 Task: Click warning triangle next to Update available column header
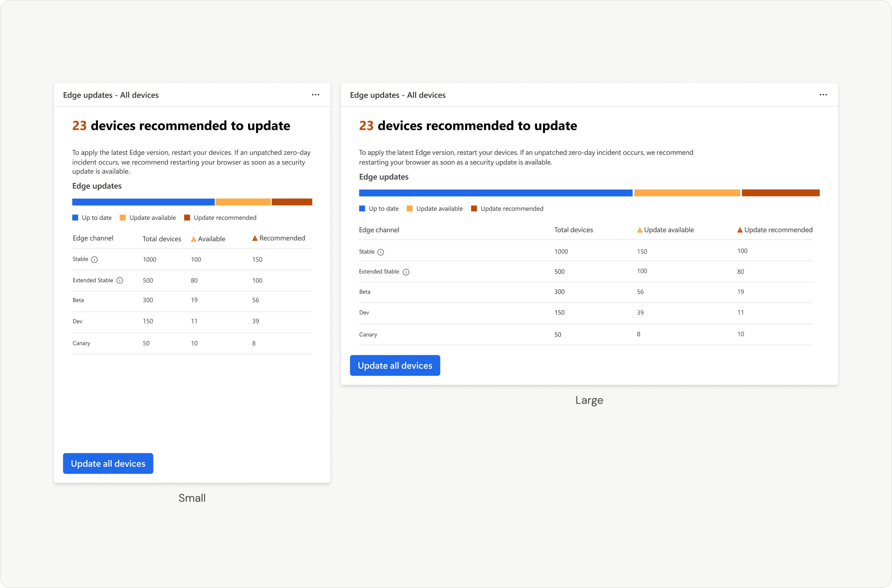[639, 230]
